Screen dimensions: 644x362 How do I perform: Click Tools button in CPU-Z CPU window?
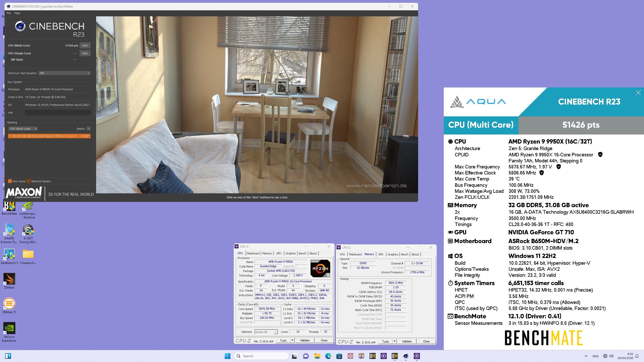(x=283, y=340)
